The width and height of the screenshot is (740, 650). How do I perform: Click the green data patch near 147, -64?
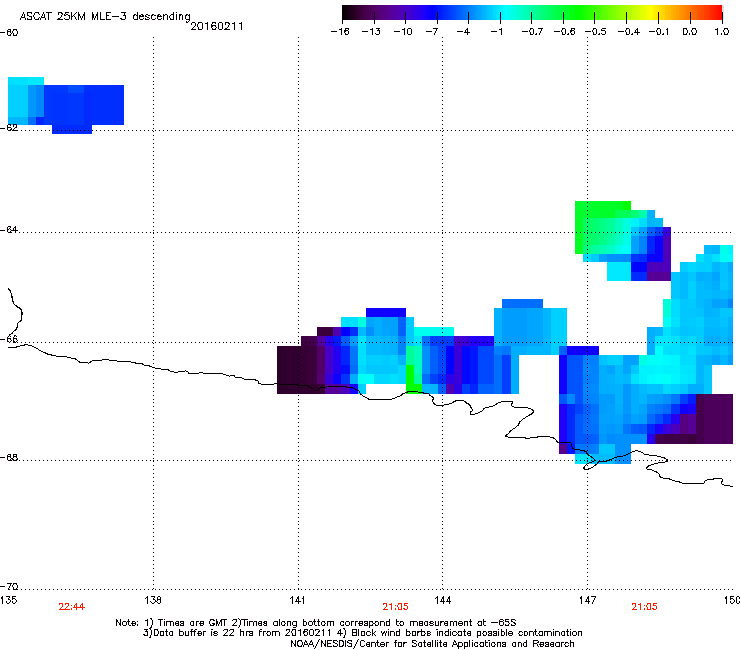tap(603, 227)
